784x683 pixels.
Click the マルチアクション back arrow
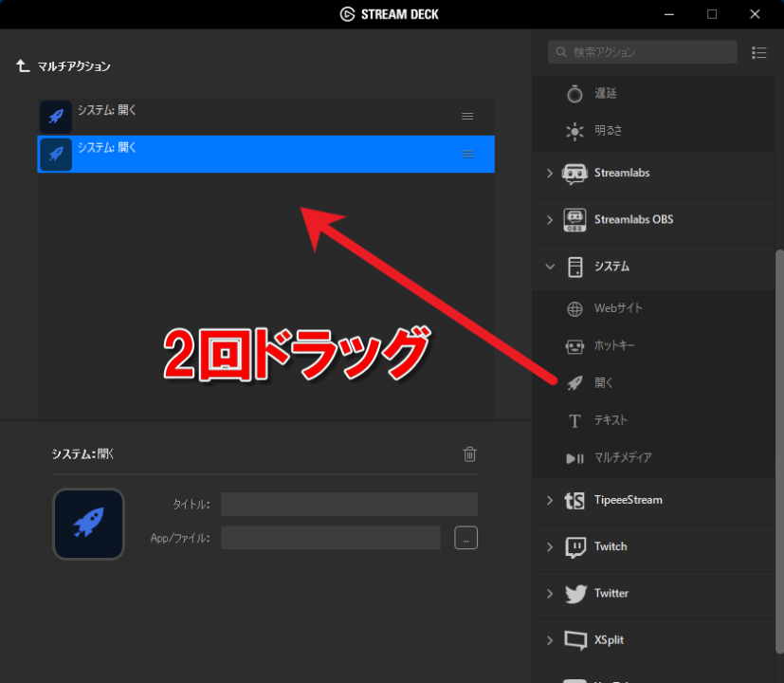pyautogui.click(x=22, y=66)
